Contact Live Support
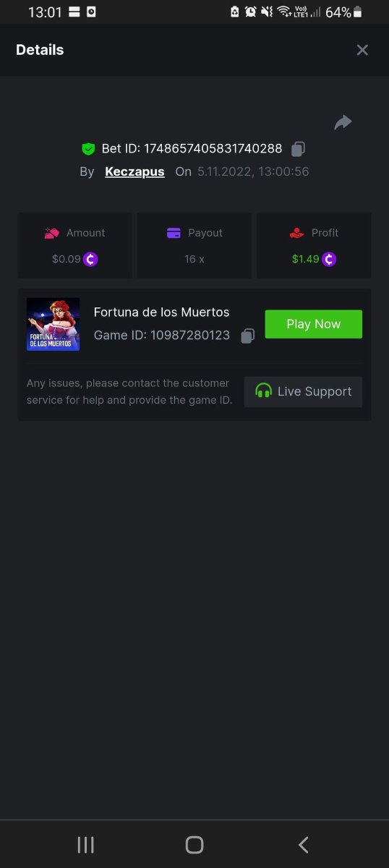This screenshot has height=868, width=389. pyautogui.click(x=303, y=391)
